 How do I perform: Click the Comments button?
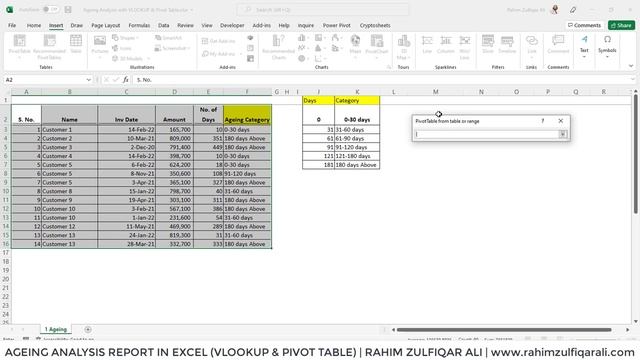tap(584, 25)
